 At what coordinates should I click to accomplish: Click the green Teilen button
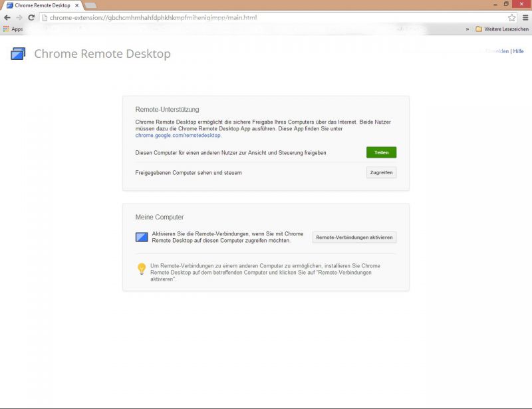[x=381, y=152]
